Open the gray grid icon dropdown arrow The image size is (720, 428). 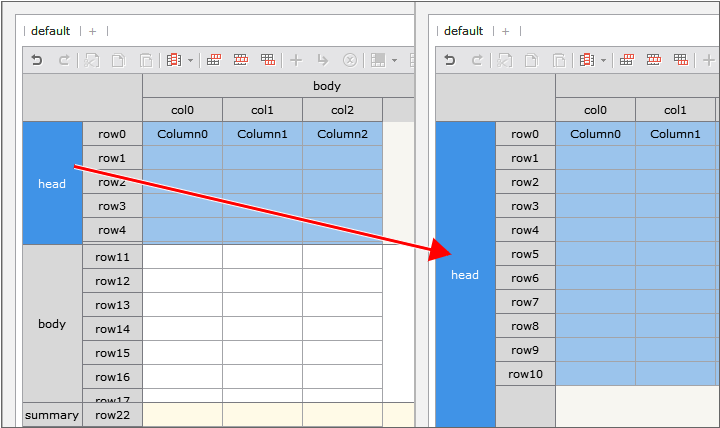[394, 61]
